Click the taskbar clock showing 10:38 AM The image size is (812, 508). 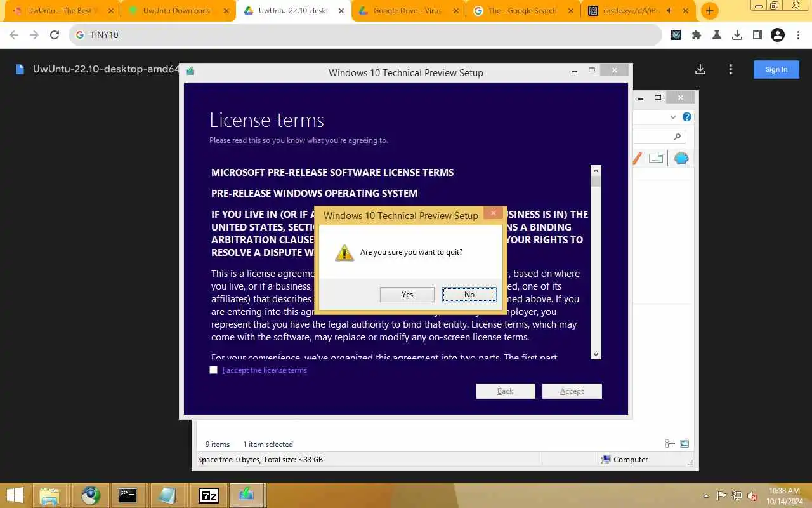pyautogui.click(x=783, y=496)
